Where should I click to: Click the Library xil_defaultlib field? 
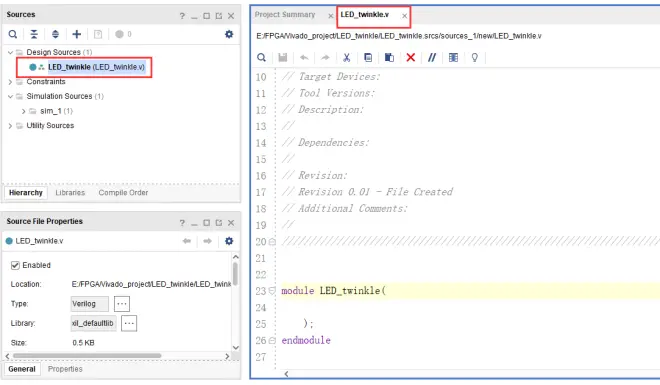click(93, 323)
